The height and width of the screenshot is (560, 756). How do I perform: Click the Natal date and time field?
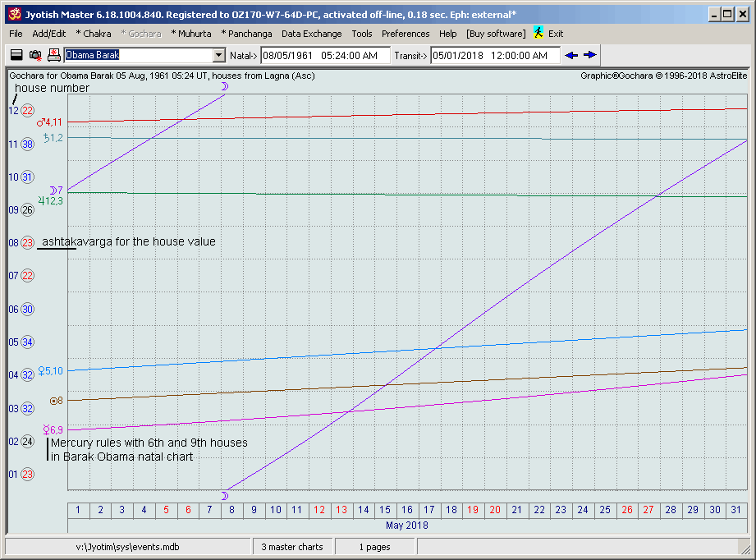(x=325, y=55)
